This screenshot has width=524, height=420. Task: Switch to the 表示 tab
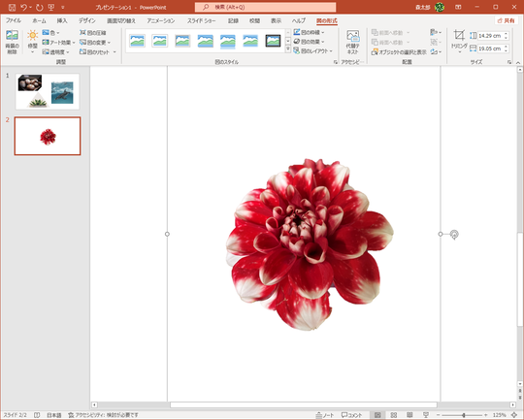(x=276, y=20)
